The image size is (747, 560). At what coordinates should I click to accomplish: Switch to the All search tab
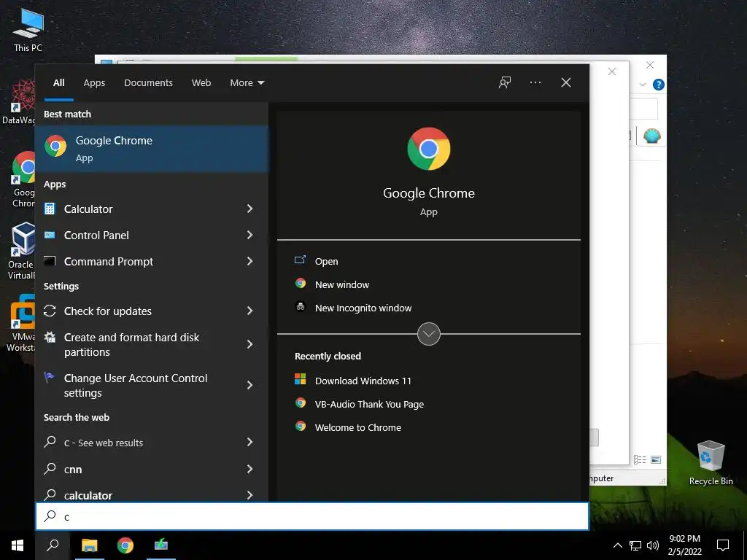(x=59, y=83)
